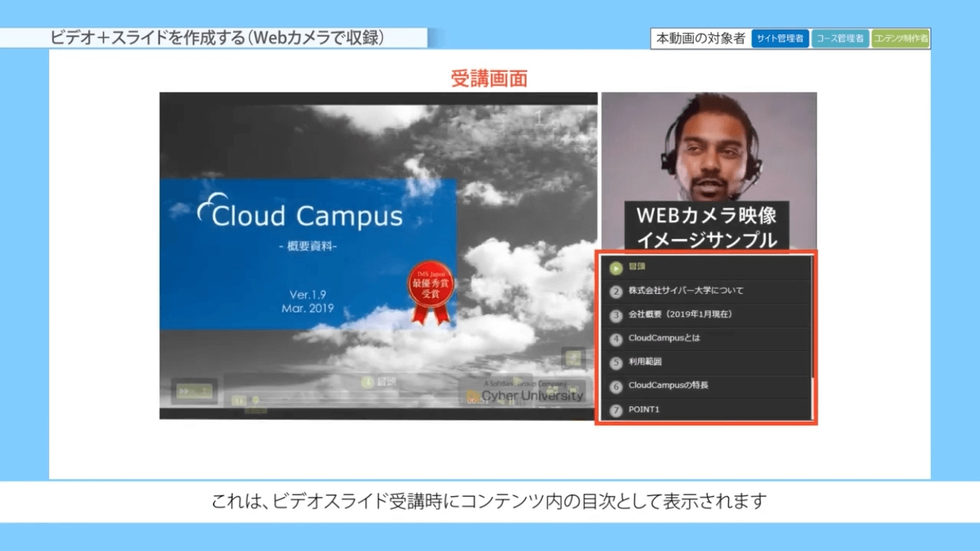Select the コンテンツ制作者 audience badge

[901, 39]
